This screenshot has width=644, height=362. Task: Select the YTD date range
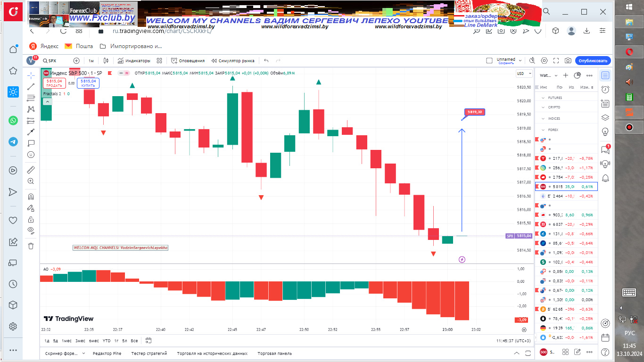coord(107,340)
